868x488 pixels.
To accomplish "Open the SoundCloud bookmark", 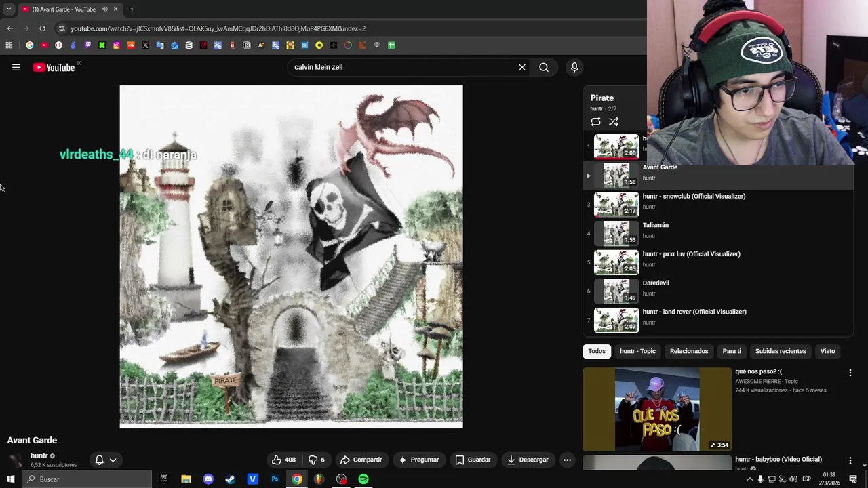I will tap(131, 45).
